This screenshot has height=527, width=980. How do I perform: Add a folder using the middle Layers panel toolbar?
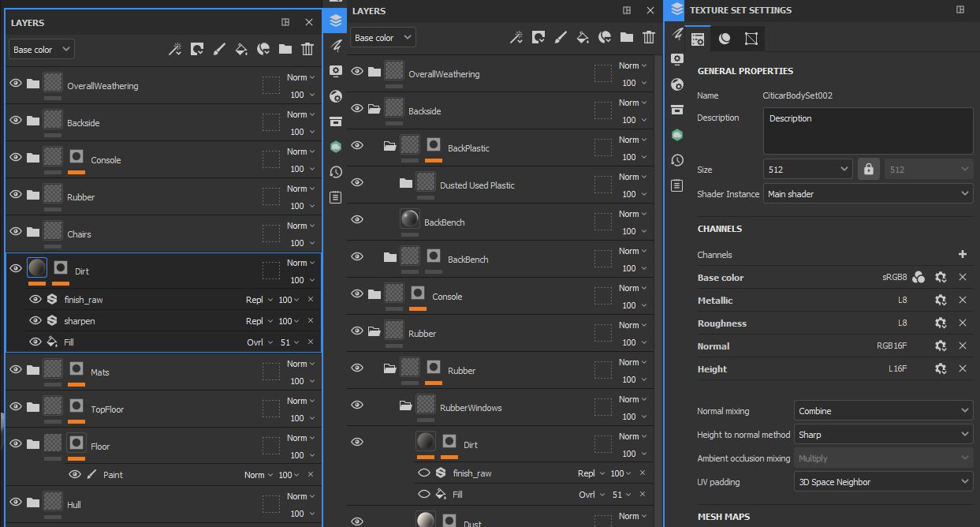[627, 37]
